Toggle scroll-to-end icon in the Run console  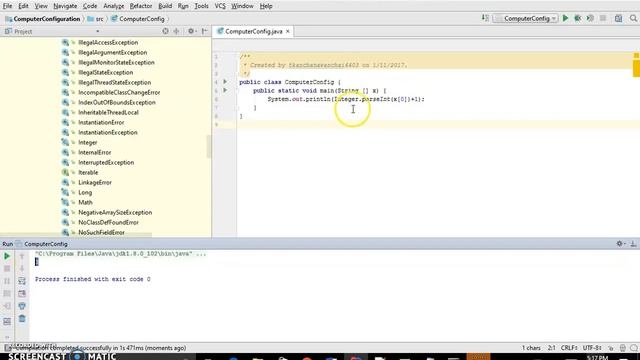pos(22,293)
